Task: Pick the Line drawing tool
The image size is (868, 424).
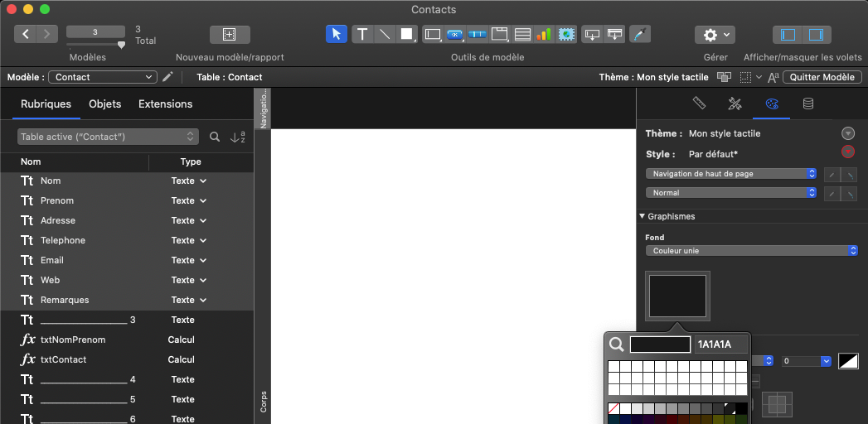Action: pyautogui.click(x=385, y=34)
